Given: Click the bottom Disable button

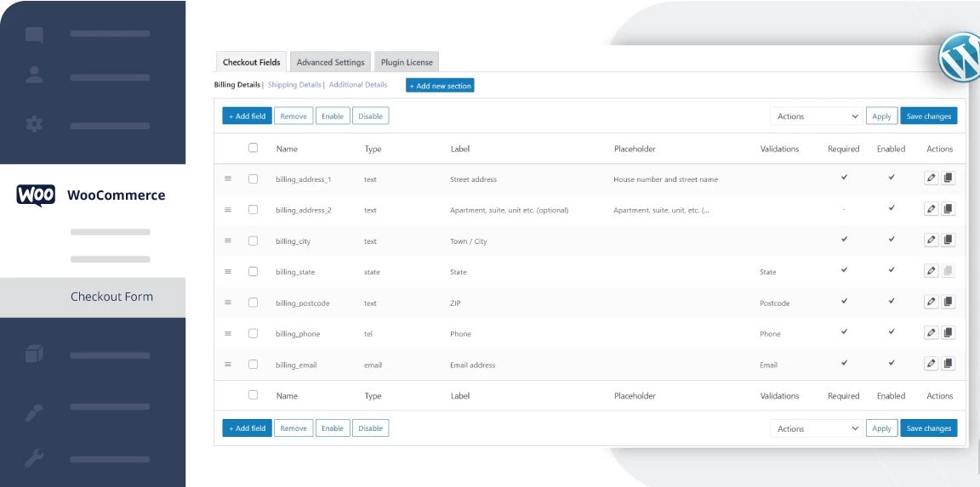Looking at the screenshot, I should (371, 428).
